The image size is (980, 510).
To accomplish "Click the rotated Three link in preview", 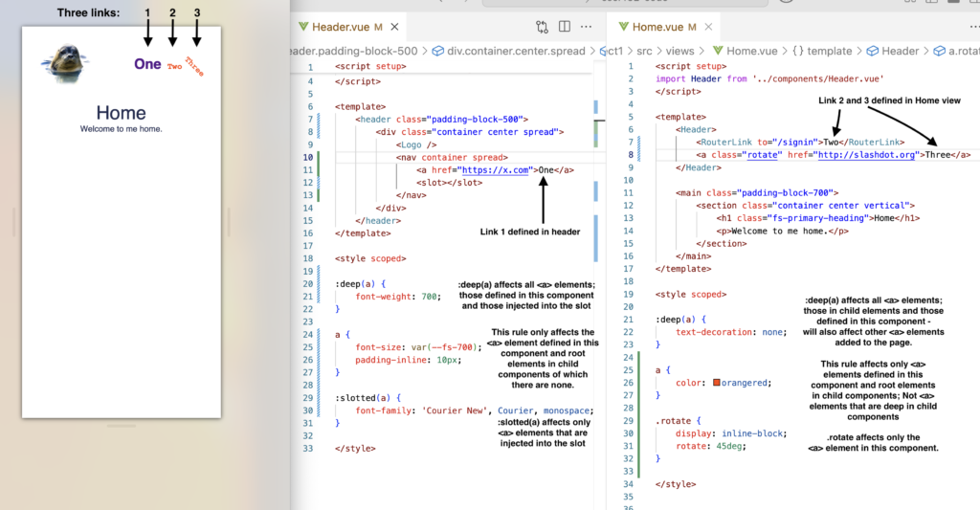I will click(194, 66).
